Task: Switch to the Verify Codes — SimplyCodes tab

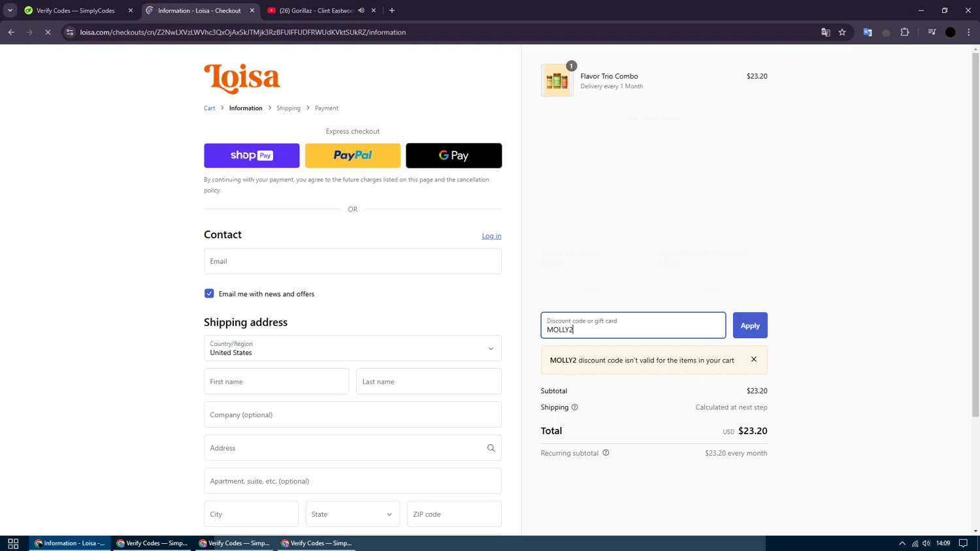Action: [x=75, y=10]
